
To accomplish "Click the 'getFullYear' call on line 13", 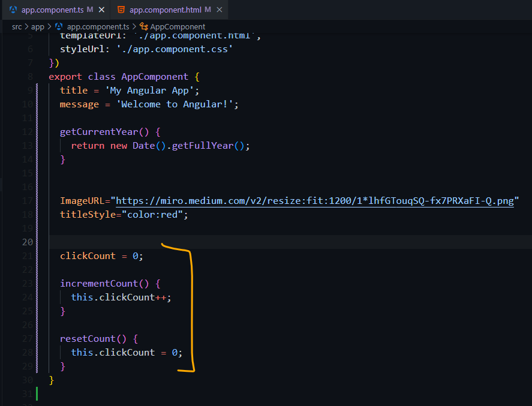I will click(203, 146).
